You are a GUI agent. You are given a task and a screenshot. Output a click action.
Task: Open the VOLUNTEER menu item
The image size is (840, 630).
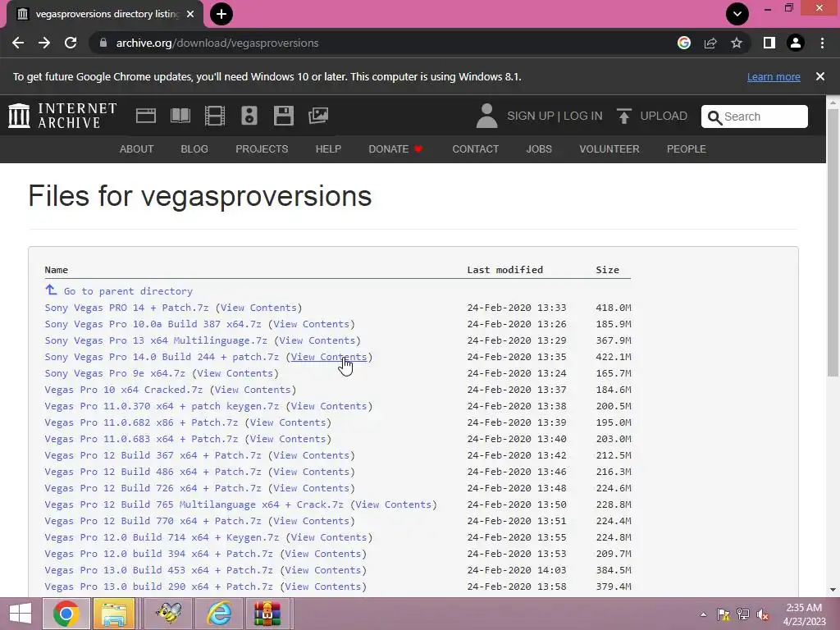tap(609, 149)
